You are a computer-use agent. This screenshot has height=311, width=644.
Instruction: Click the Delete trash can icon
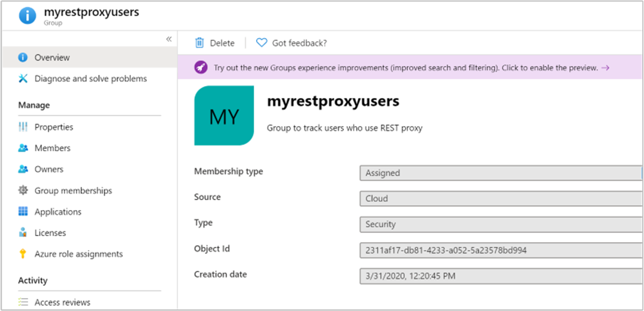pyautogui.click(x=200, y=43)
